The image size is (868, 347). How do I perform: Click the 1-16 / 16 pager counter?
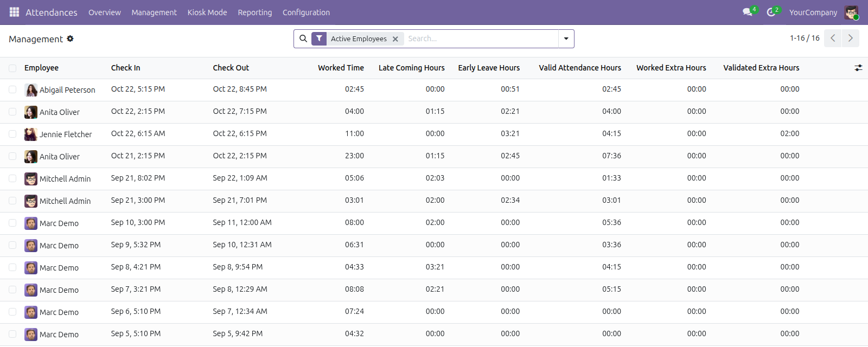[805, 38]
